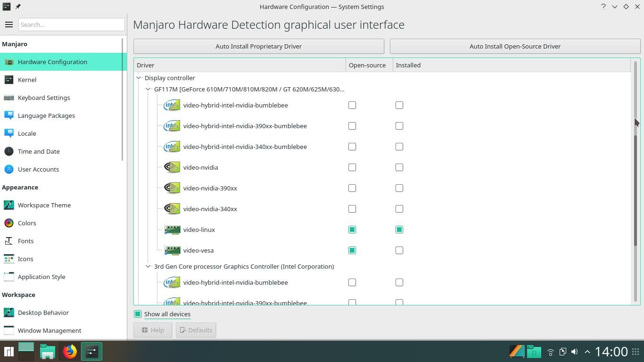Click the Intel-Nvidia icon beside video-hybrid-intel-nvidia-390xx-bumblebee under GF117M
This screenshot has width=644, height=362.
tap(172, 126)
